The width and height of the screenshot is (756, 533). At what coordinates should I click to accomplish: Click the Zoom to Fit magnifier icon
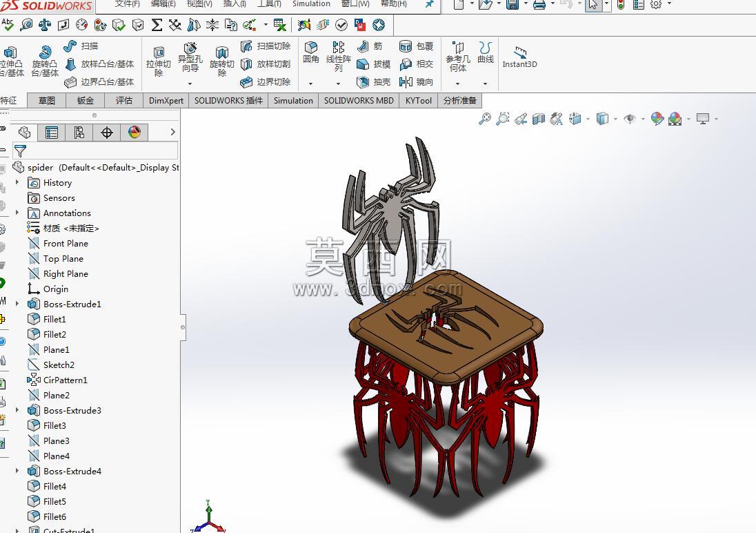[484, 119]
